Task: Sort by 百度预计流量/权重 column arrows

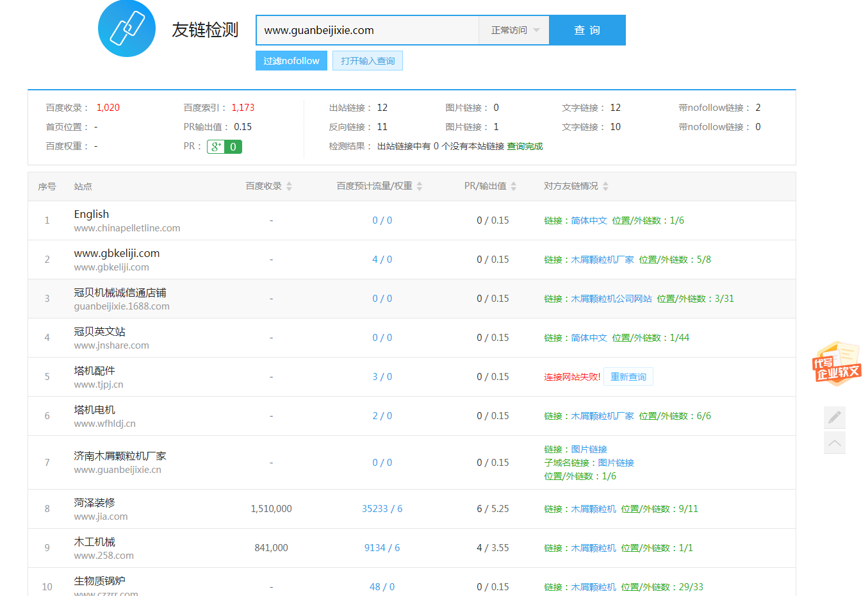Action: pyautogui.click(x=420, y=186)
